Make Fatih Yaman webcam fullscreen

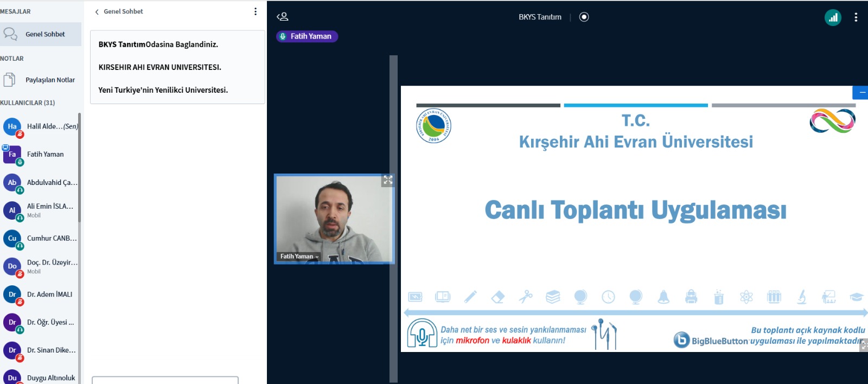click(x=388, y=180)
